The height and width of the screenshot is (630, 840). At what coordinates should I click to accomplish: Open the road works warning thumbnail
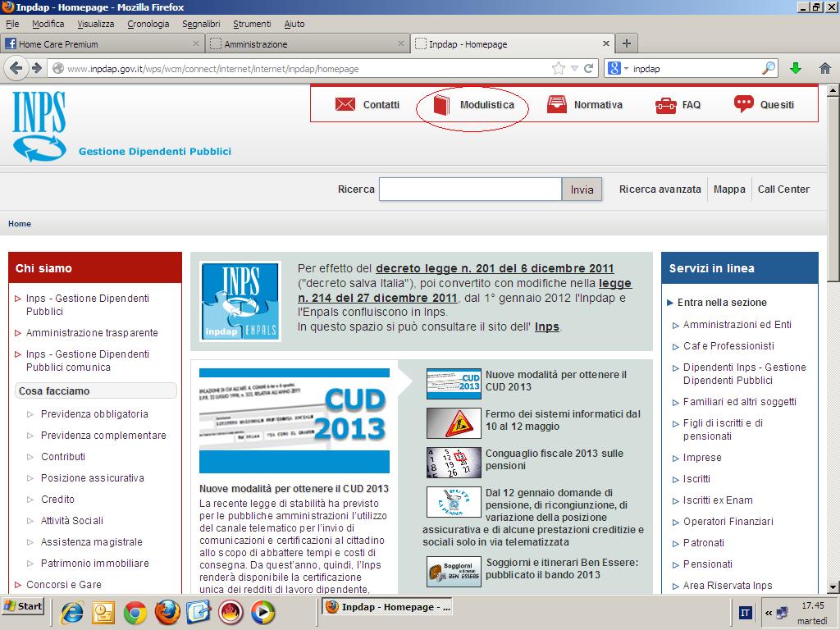[454, 423]
